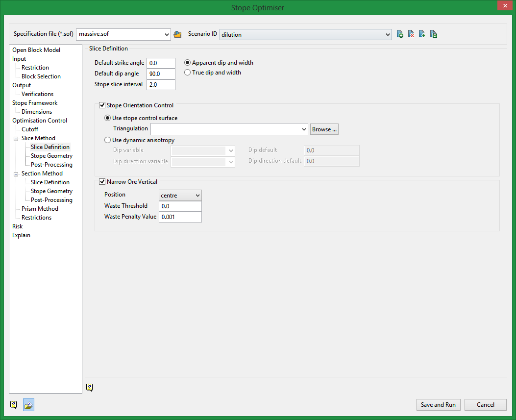Click Browse button next to Triangulation
The width and height of the screenshot is (516, 420).
[x=324, y=129]
